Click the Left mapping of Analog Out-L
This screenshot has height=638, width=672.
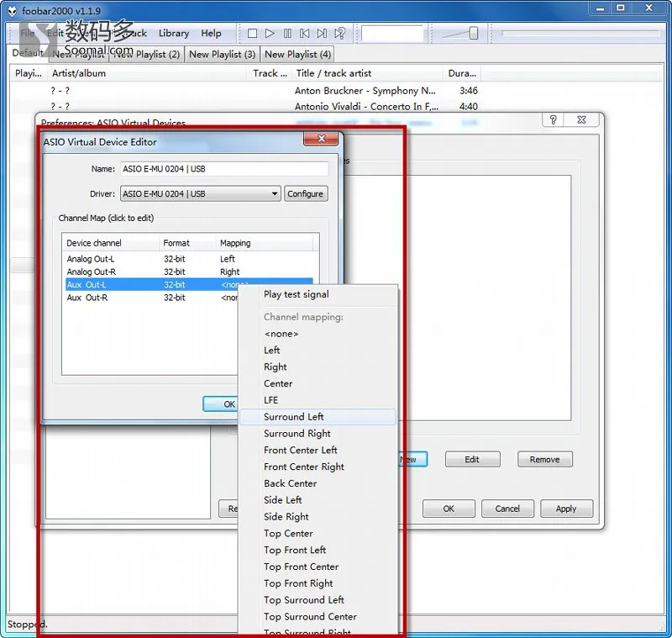click(x=228, y=259)
